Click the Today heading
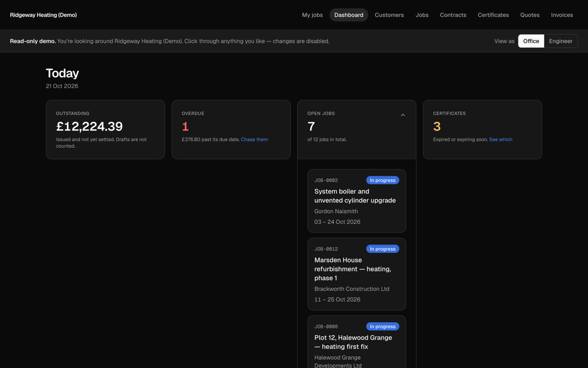Viewport: 588px width, 368px height. [62, 73]
